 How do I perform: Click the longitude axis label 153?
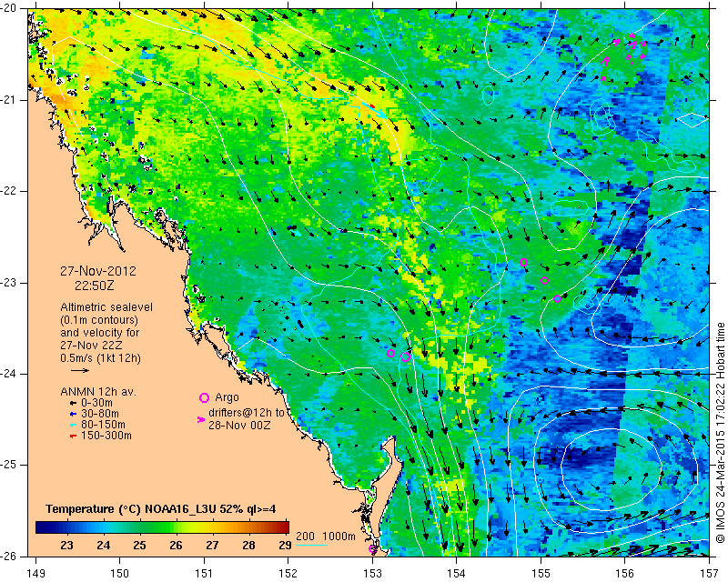pos(372,573)
